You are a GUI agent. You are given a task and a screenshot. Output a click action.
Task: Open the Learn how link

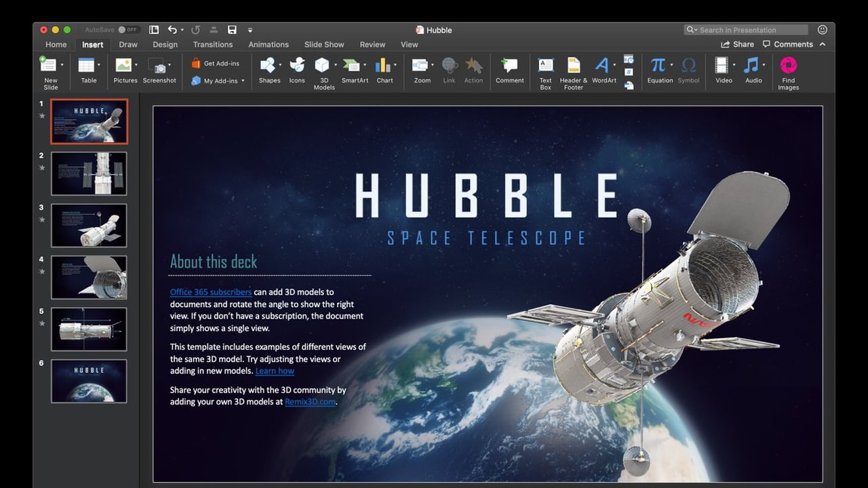(x=275, y=371)
